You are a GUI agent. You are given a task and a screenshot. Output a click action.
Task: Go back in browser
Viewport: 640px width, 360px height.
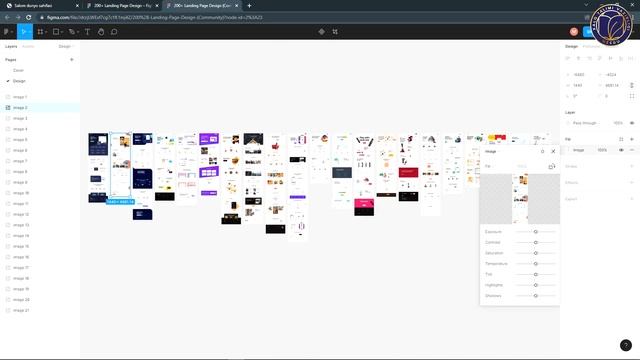7,18
